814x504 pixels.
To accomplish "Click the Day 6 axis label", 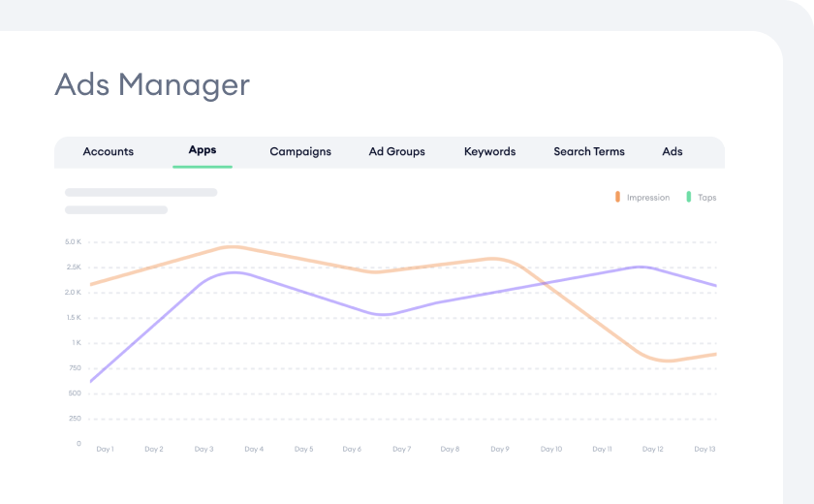I will click(x=352, y=449).
